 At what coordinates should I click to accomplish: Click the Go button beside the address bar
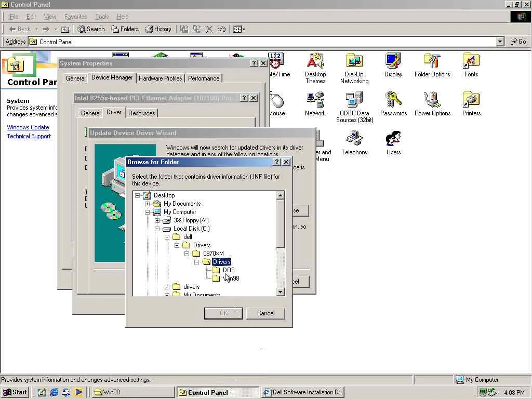click(518, 42)
